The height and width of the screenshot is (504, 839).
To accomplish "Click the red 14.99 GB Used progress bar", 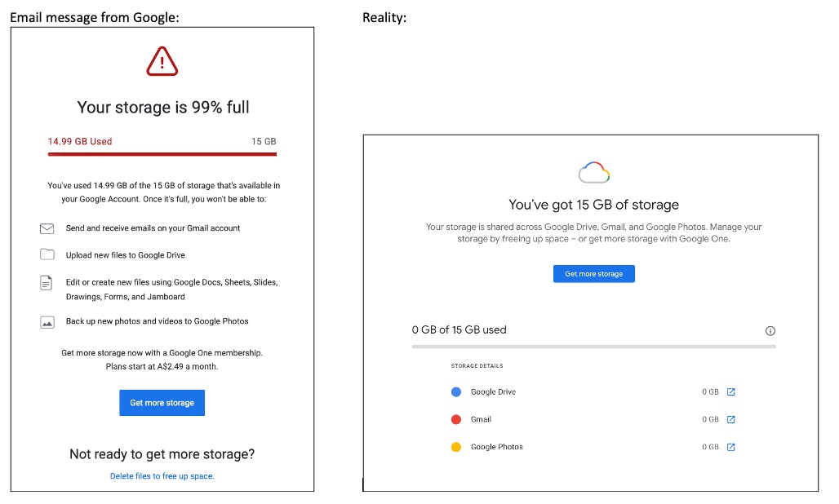I will tap(162, 153).
